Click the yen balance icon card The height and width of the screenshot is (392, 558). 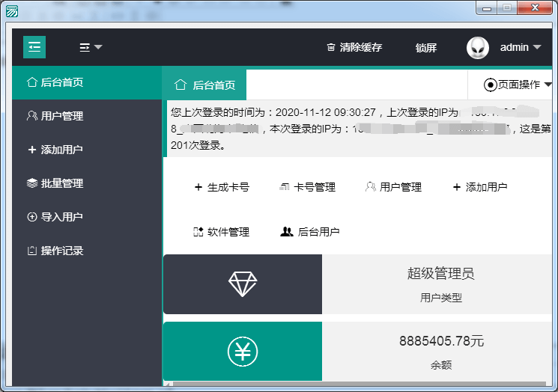(243, 352)
